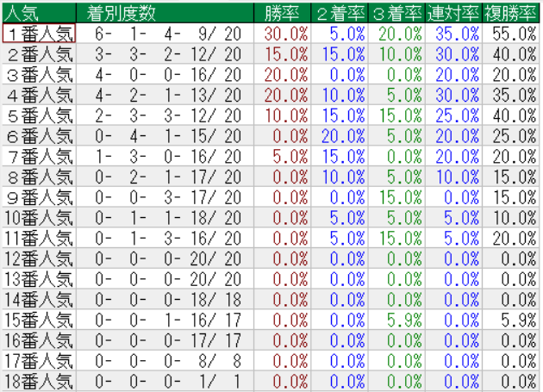Image resolution: width=543 pixels, height=392 pixels.
Task: Select the 2番人気 row label
Action: point(39,53)
